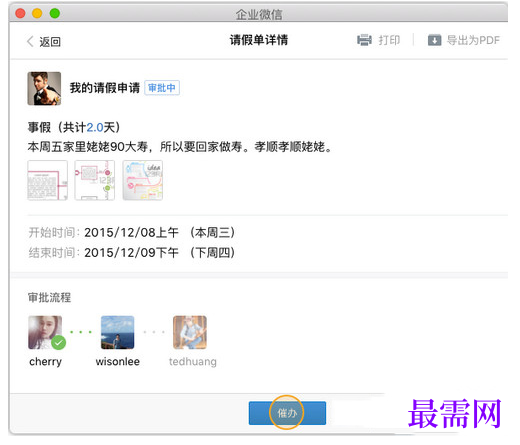Click the export to PDF download icon
Viewport: 520px width, 445px height.
pyautogui.click(x=434, y=40)
